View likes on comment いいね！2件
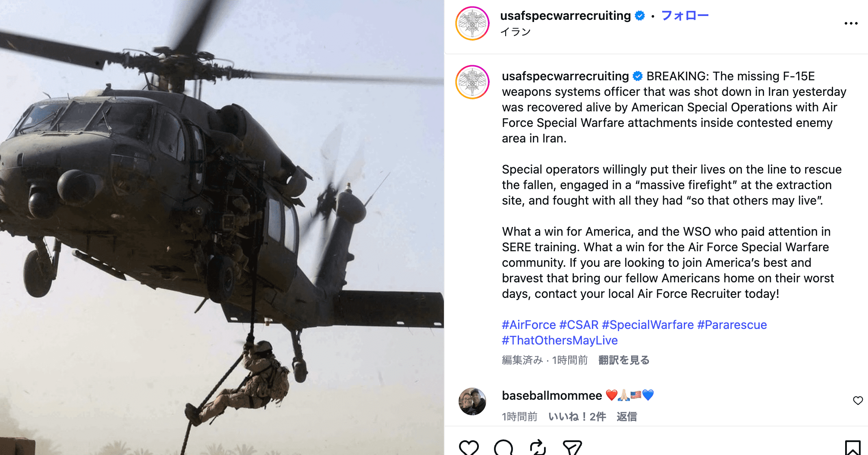This screenshot has height=455, width=868. pos(577,417)
